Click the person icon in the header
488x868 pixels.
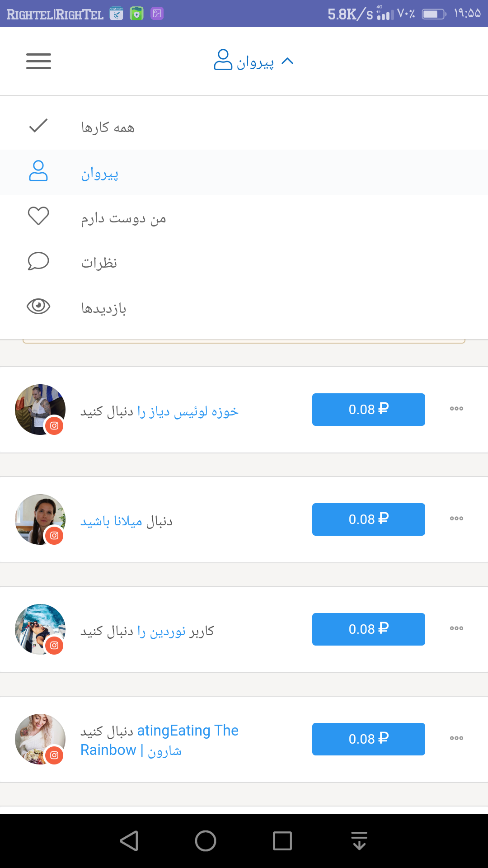222,61
